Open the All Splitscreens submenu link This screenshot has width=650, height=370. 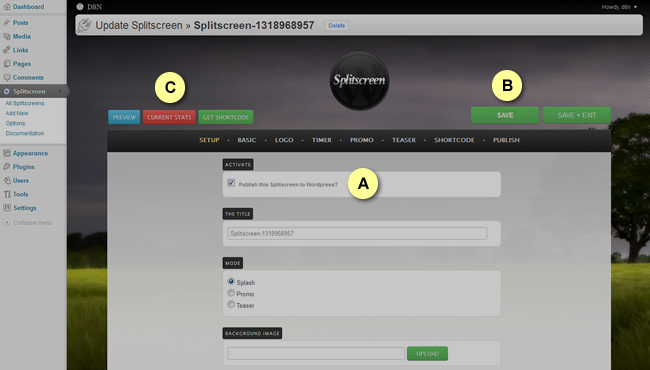25,103
